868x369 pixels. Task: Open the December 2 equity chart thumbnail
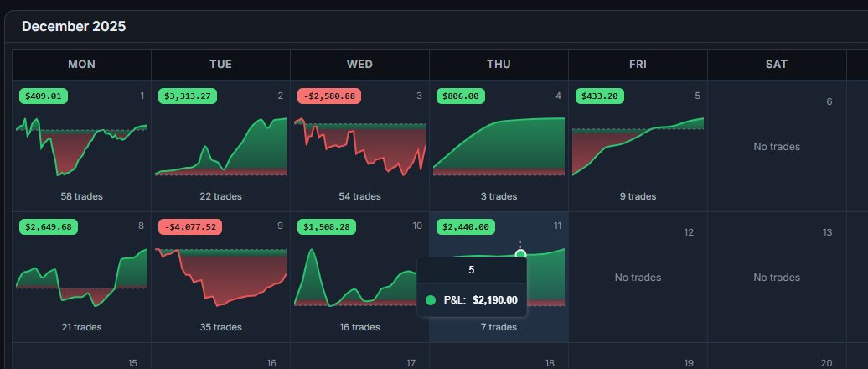221,146
